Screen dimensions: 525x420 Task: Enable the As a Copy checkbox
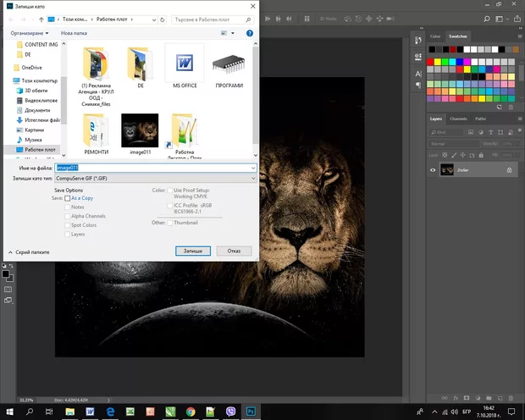pyautogui.click(x=68, y=198)
